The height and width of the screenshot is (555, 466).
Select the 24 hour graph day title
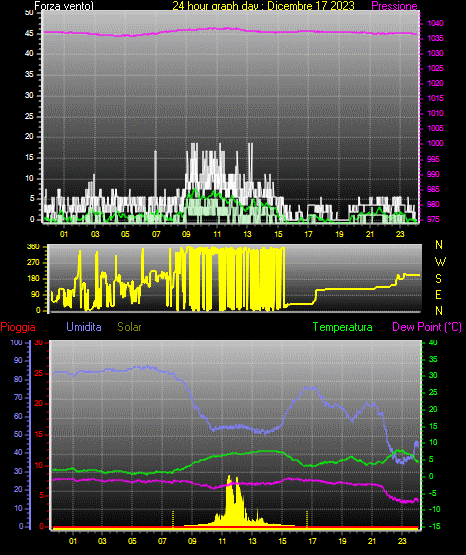pyautogui.click(x=263, y=6)
